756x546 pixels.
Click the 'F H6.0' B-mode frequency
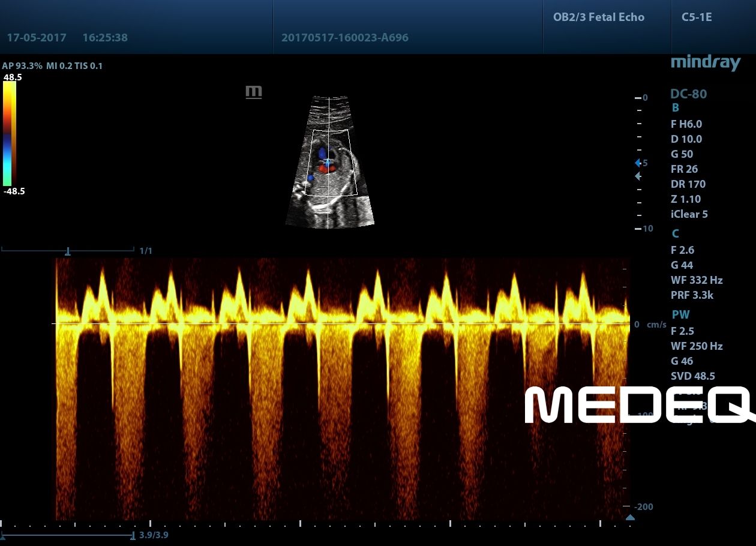(x=686, y=124)
